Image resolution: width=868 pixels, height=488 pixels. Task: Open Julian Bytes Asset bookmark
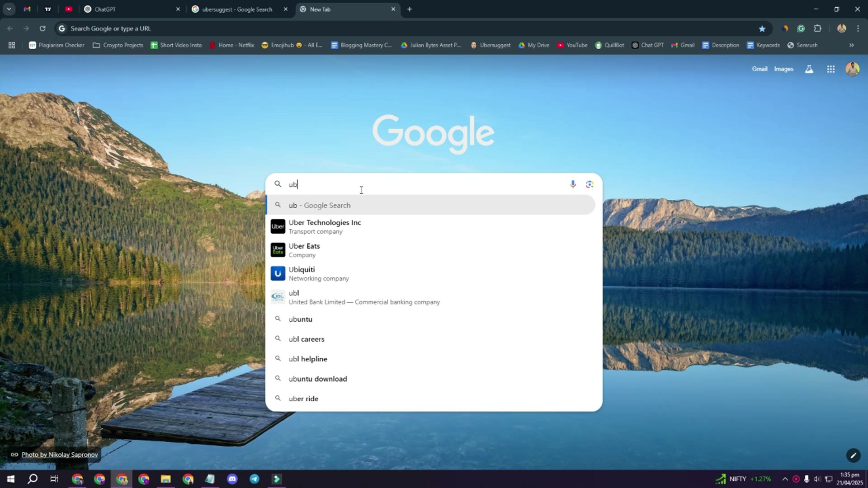[431, 45]
